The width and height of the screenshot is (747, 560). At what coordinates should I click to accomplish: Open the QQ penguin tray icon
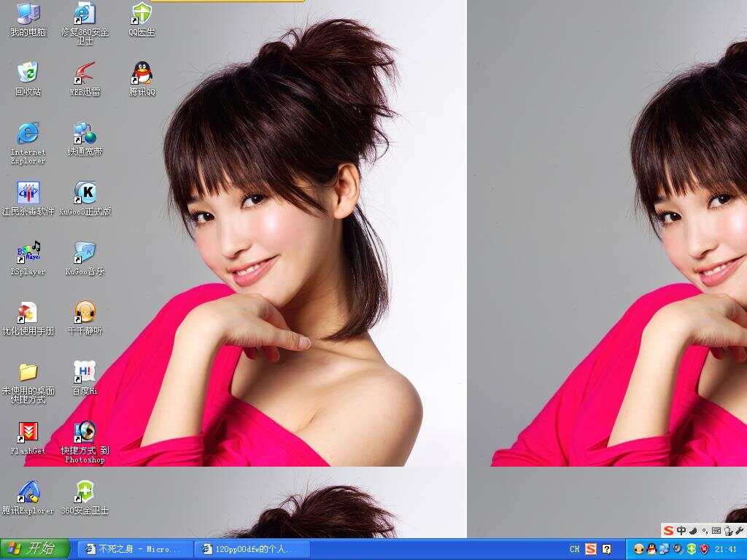(x=651, y=549)
